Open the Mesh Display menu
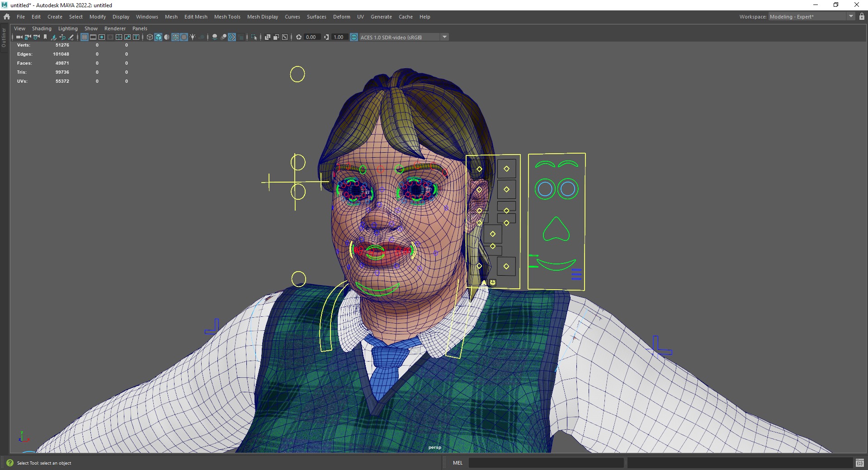Image resolution: width=868 pixels, height=470 pixels. pos(263,17)
